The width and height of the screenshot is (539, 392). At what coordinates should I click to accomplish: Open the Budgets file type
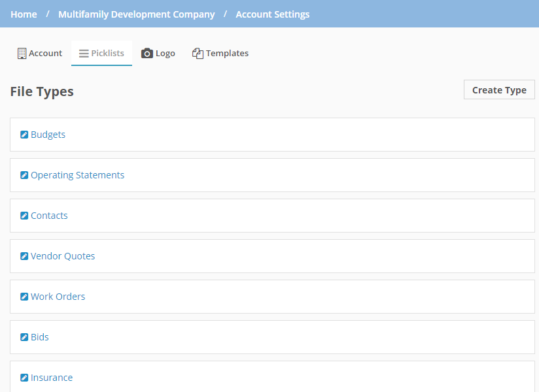[48, 135]
